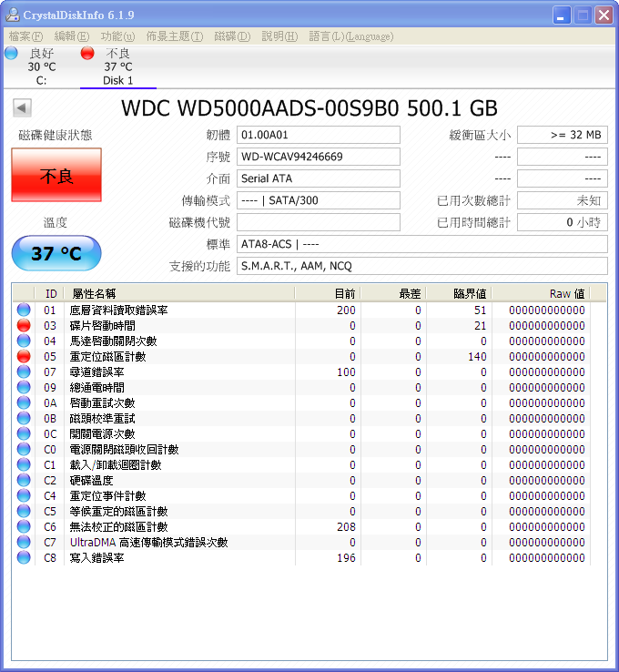619x672 pixels.
Task: Click the blue status icon for ID 04
Action: [x=24, y=341]
